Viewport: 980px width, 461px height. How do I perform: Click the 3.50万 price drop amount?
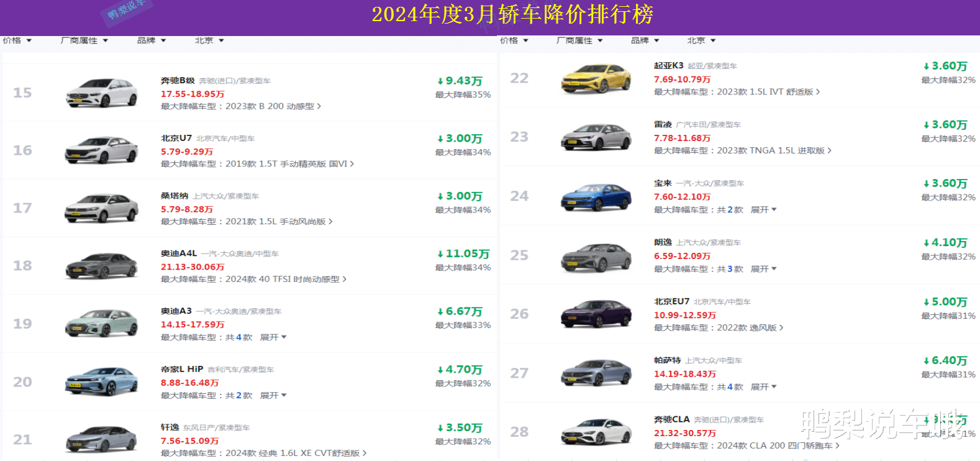click(x=460, y=427)
